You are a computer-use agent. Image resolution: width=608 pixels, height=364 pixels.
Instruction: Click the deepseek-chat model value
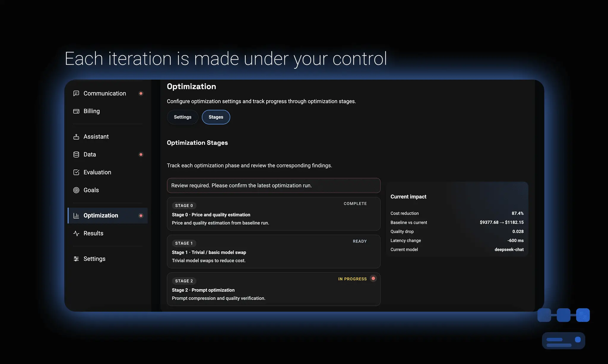[x=509, y=250]
